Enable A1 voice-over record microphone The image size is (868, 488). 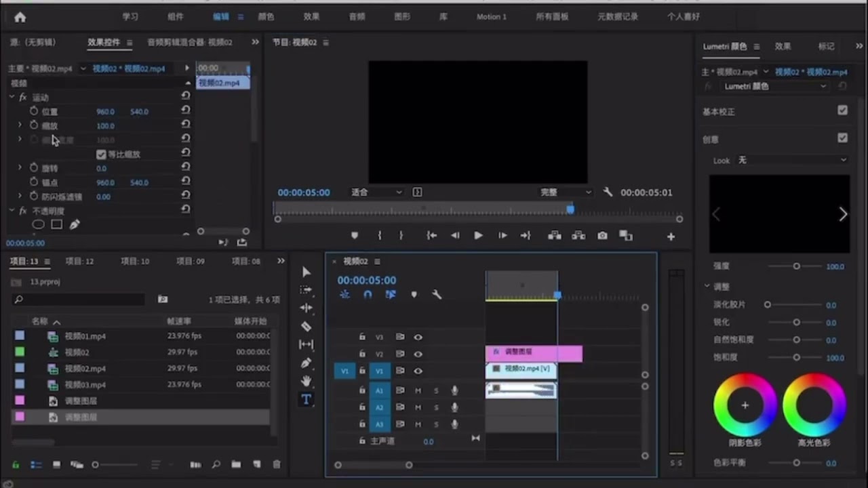click(x=455, y=390)
